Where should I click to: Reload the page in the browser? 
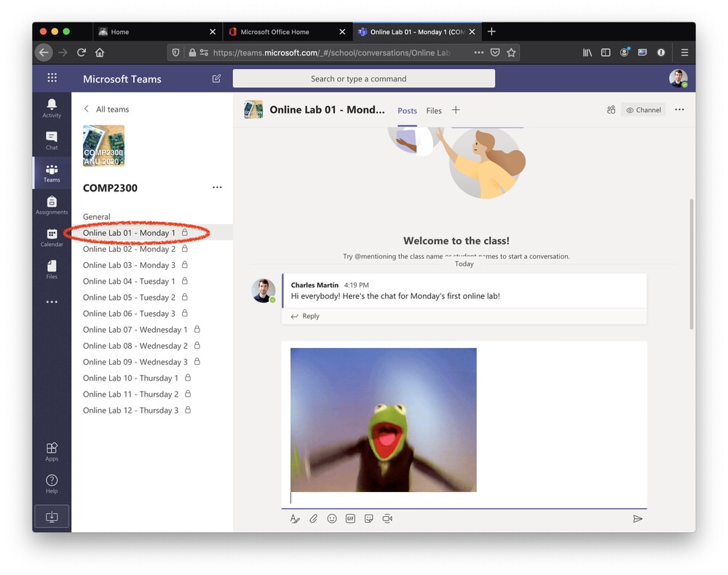pos(82,52)
